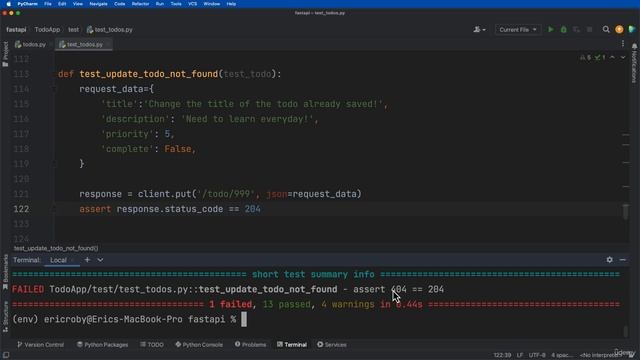
Task: Click the terminal command prompt input
Action: (x=244, y=319)
